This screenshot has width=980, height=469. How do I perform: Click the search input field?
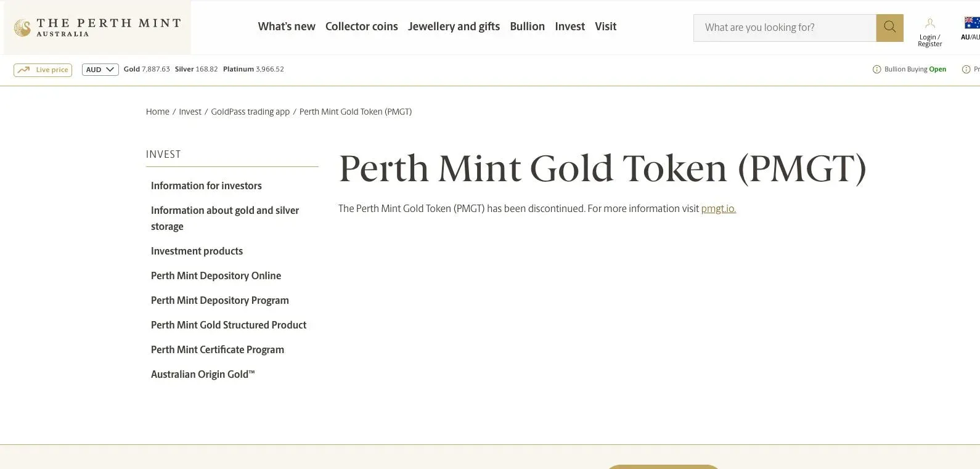783,27
